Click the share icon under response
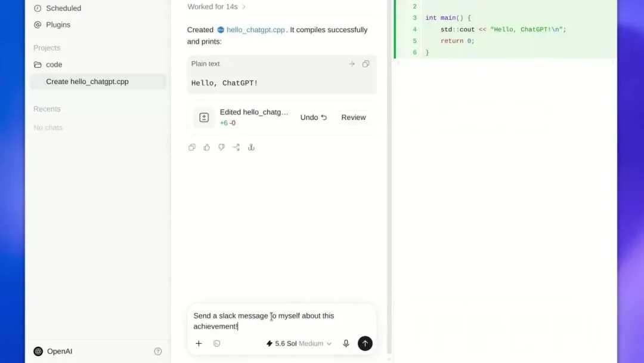Screen dimensions: 644x363 point(236,147)
